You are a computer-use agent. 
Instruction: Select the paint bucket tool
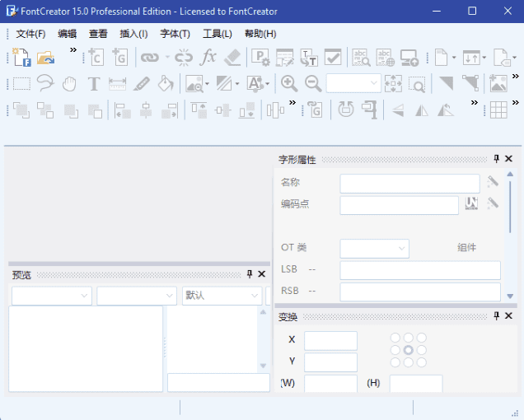(x=166, y=83)
